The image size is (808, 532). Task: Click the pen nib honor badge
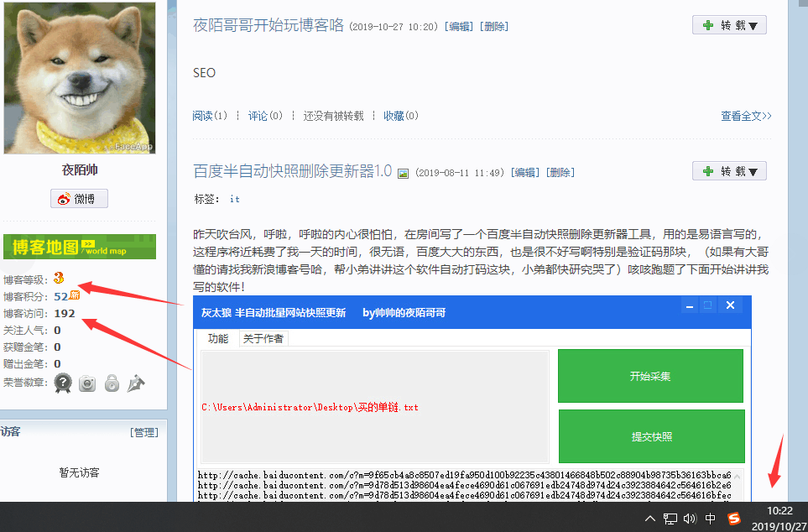[136, 383]
